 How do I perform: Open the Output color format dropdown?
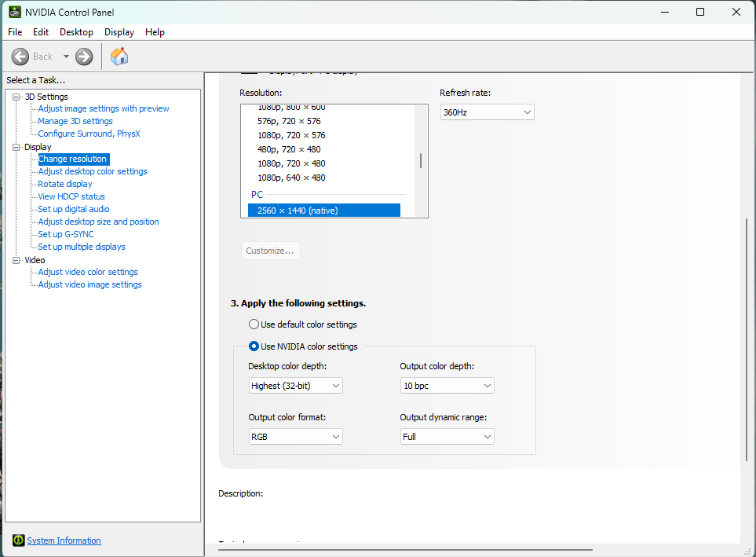point(295,437)
